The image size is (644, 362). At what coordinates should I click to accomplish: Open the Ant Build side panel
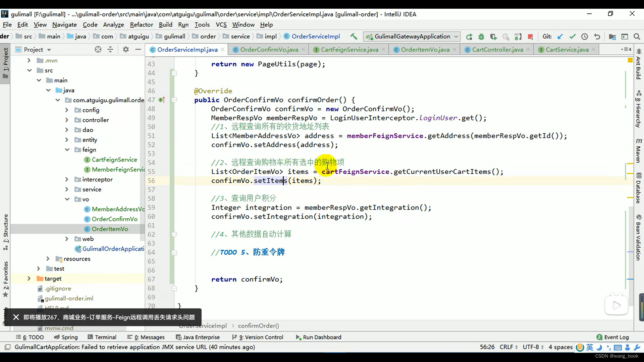[x=639, y=64]
